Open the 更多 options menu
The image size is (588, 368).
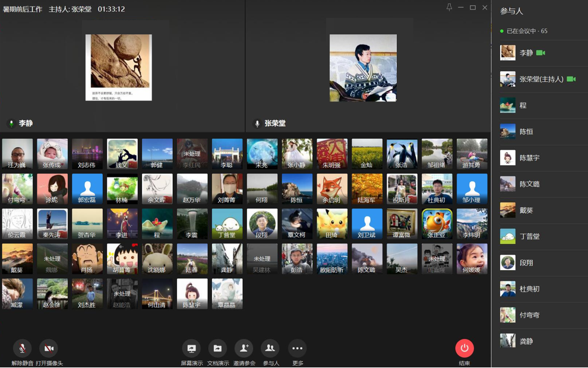click(x=297, y=348)
